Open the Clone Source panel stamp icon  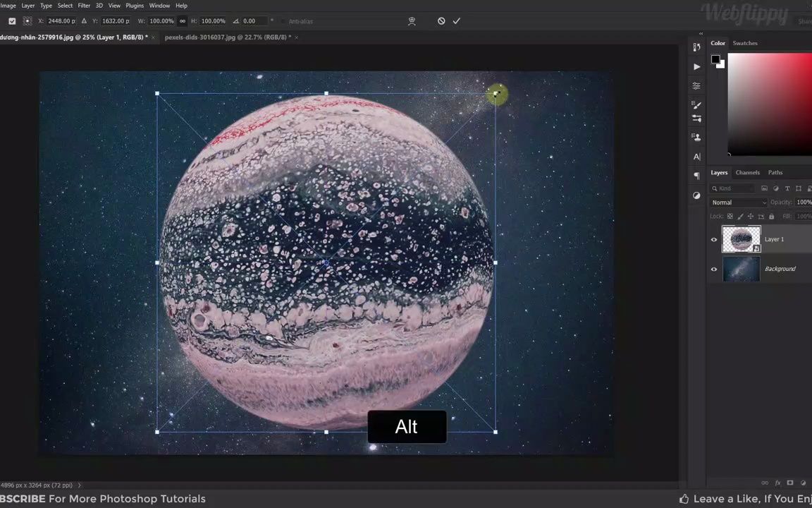(x=696, y=138)
